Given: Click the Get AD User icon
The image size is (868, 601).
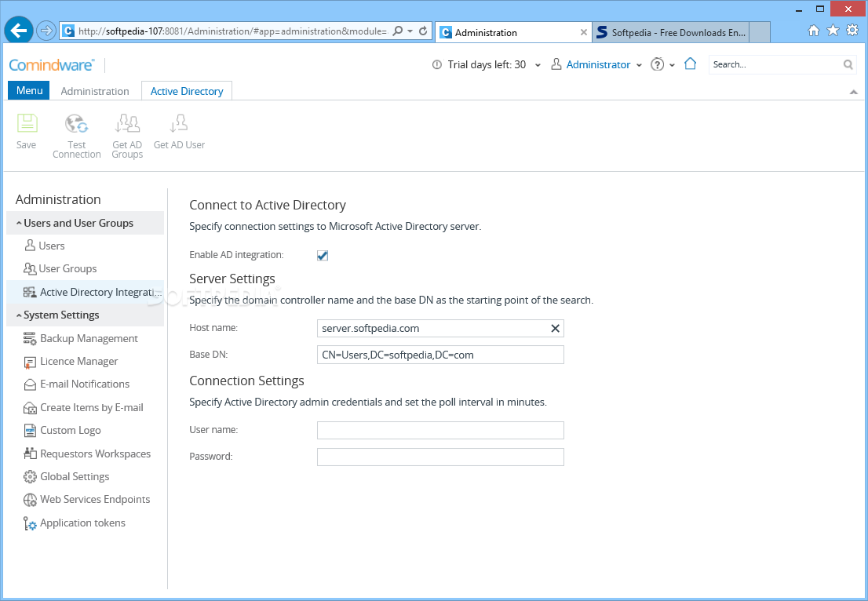Looking at the screenshot, I should pyautogui.click(x=179, y=123).
